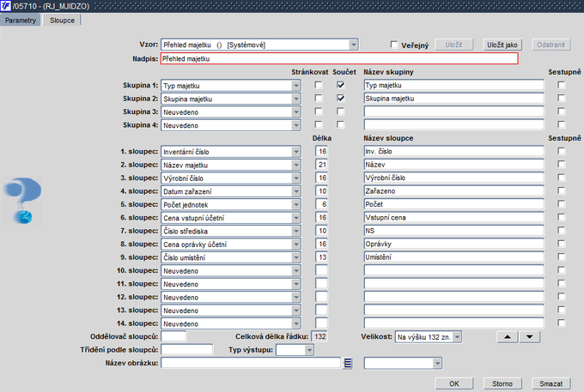Click the application icon in title bar
The width and height of the screenshot is (584, 392).
click(7, 6)
